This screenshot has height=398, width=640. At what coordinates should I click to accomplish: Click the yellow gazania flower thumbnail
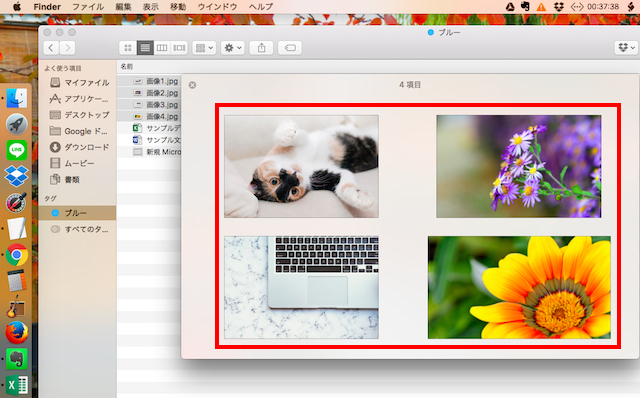519,287
